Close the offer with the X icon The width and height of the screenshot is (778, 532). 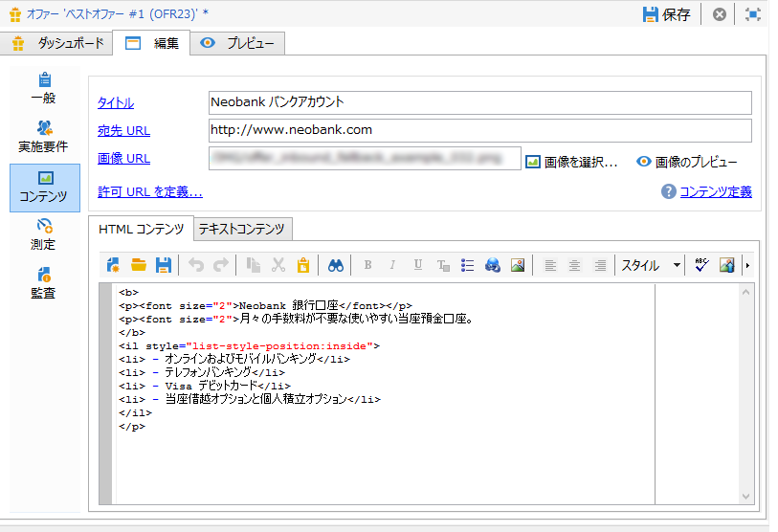click(x=719, y=14)
